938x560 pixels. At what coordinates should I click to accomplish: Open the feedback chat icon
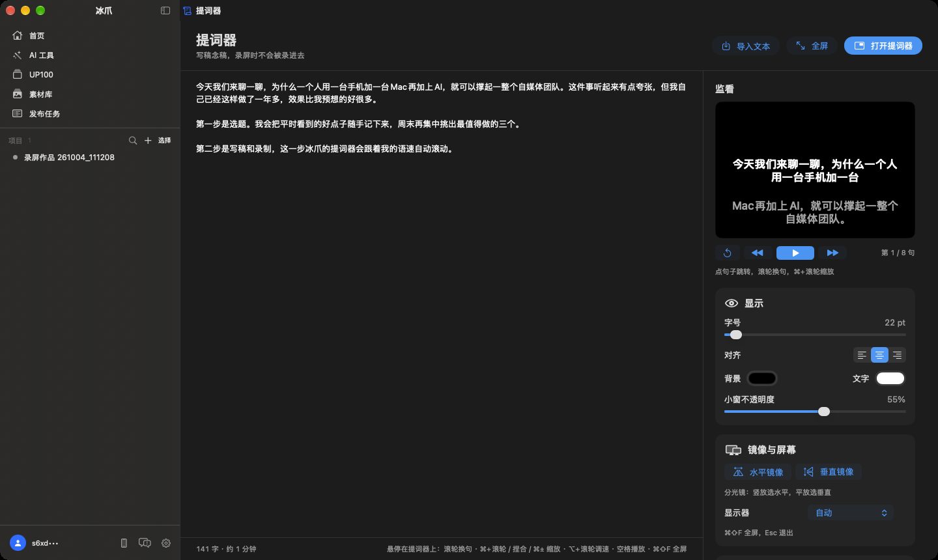tap(145, 543)
